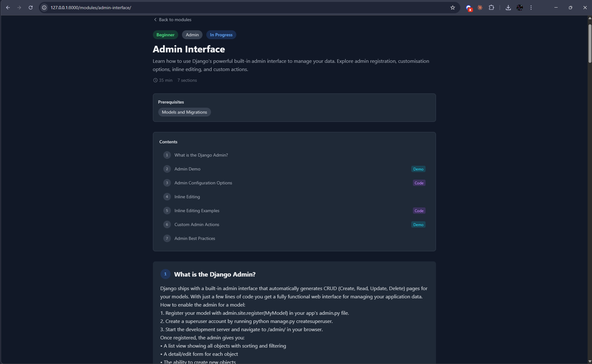Click the Prerequisites label
Screen dimensions: 592x364
[x=171, y=102]
